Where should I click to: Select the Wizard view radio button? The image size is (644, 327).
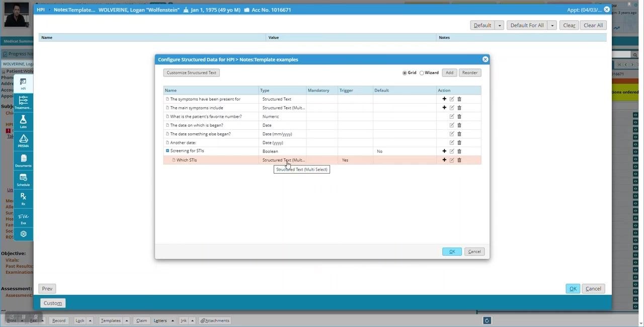point(422,73)
